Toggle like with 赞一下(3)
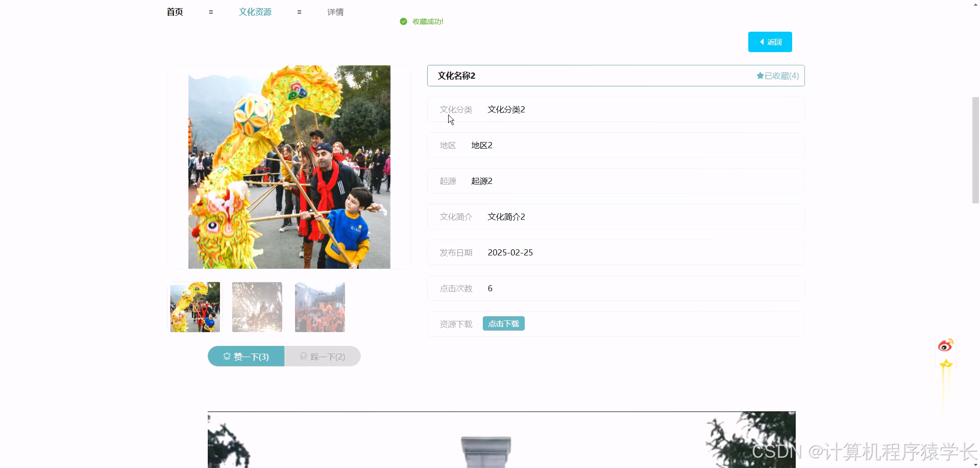The image size is (980, 468). point(246,356)
